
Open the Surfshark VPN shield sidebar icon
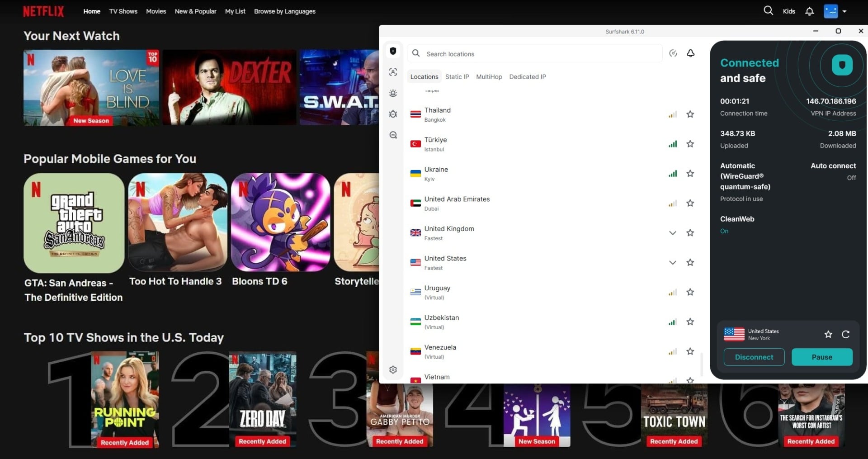pyautogui.click(x=393, y=51)
